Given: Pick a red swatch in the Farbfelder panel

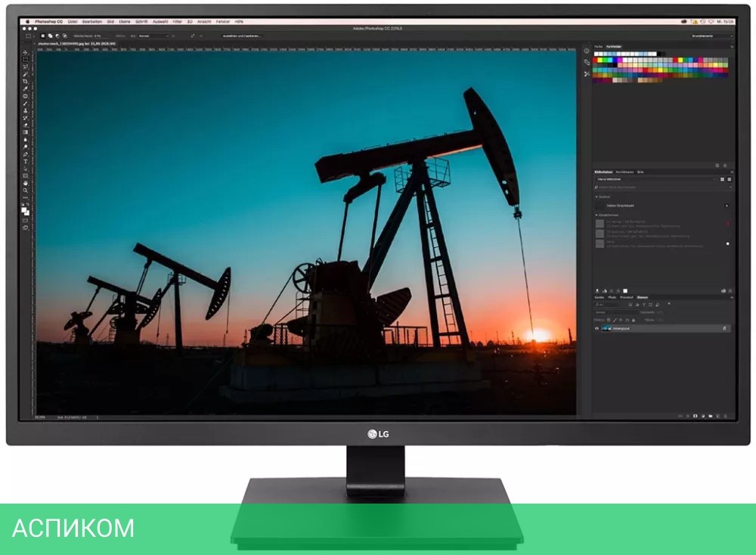Looking at the screenshot, I should pyautogui.click(x=593, y=60).
